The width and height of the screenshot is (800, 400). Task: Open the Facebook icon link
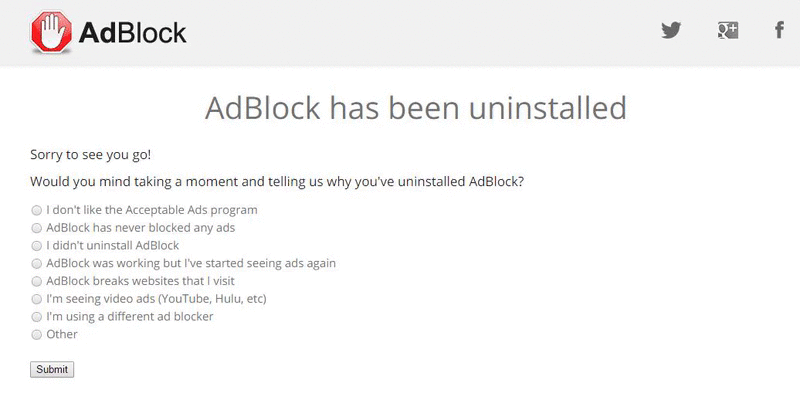(x=779, y=30)
